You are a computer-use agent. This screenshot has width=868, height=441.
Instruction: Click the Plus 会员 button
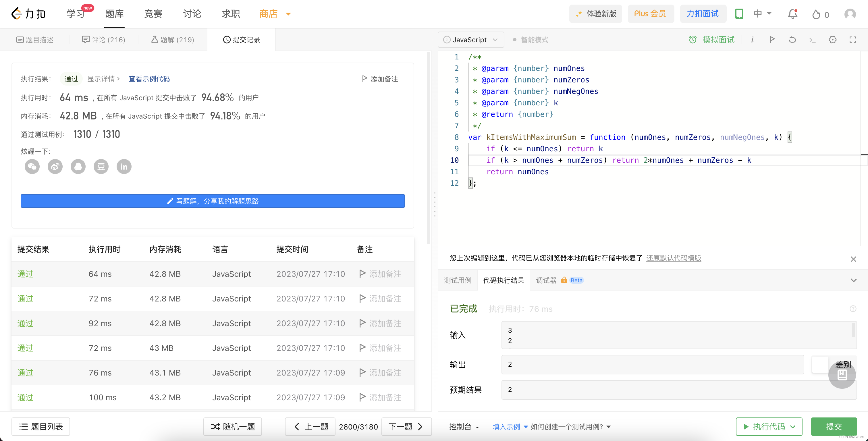tap(650, 14)
